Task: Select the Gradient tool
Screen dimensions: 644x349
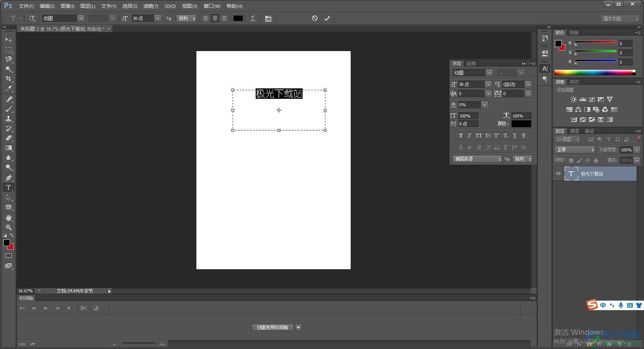Action: pyautogui.click(x=9, y=148)
